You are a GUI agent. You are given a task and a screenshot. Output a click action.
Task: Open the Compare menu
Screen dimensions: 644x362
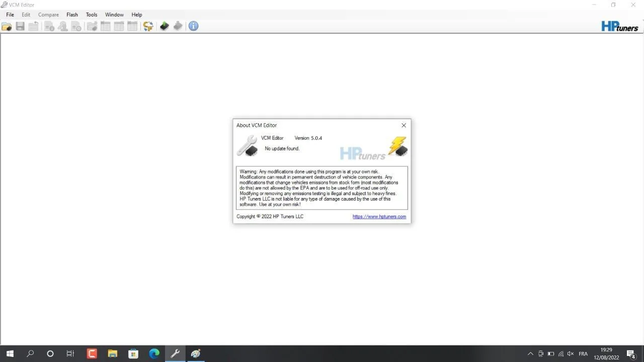[x=48, y=15]
